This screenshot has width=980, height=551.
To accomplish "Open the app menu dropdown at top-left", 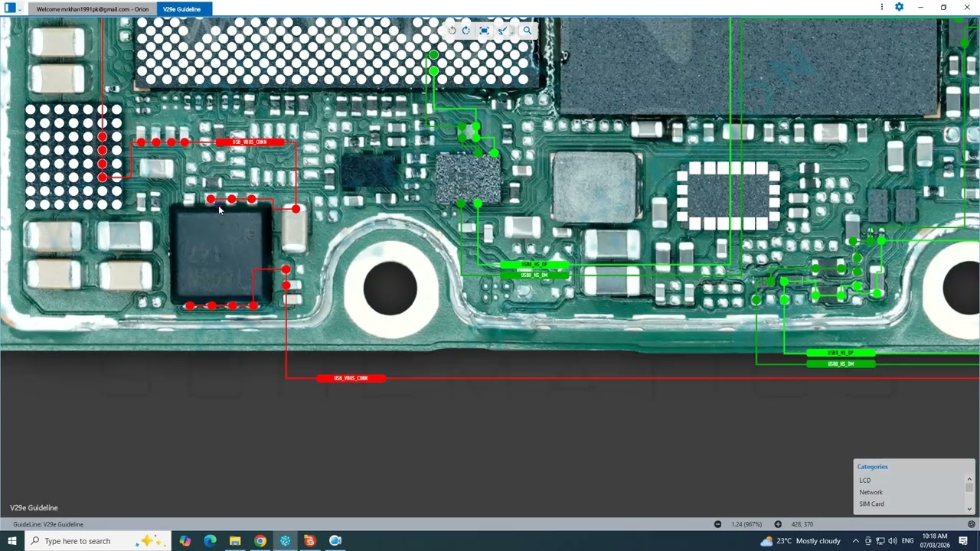I will click(20, 8).
